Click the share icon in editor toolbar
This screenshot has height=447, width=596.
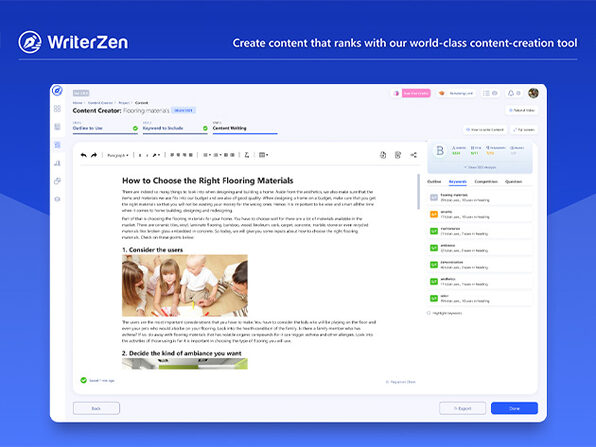414,155
